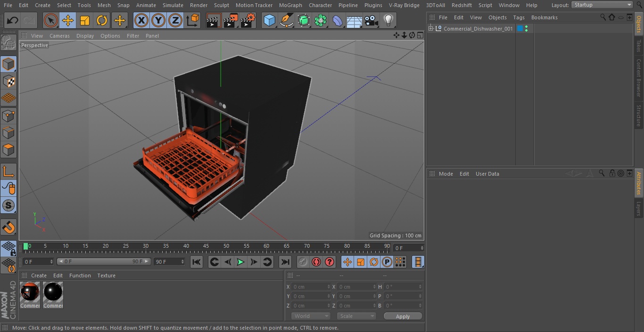
Task: Click the X position input field
Action: (x=310, y=287)
